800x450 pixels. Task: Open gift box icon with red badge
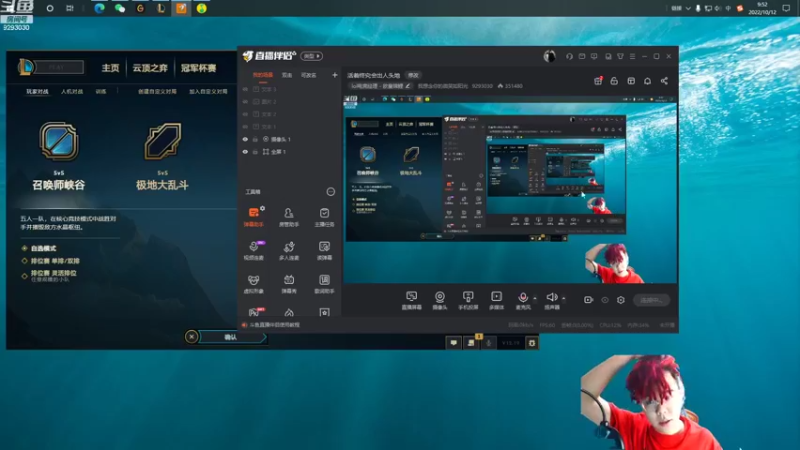pyautogui.click(x=598, y=81)
